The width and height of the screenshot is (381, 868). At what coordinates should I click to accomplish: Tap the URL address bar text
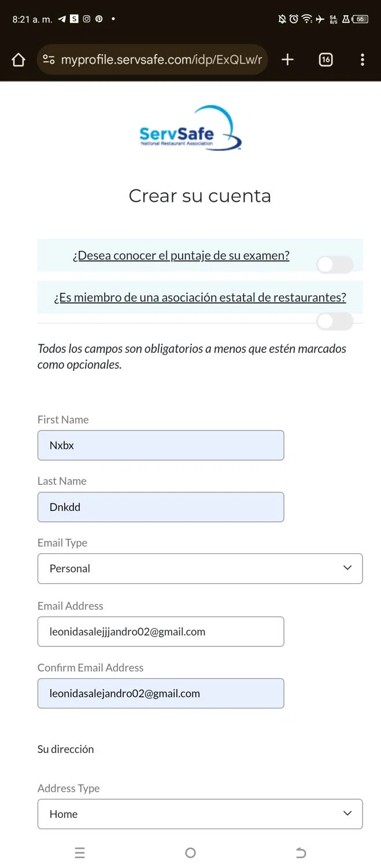tap(161, 60)
